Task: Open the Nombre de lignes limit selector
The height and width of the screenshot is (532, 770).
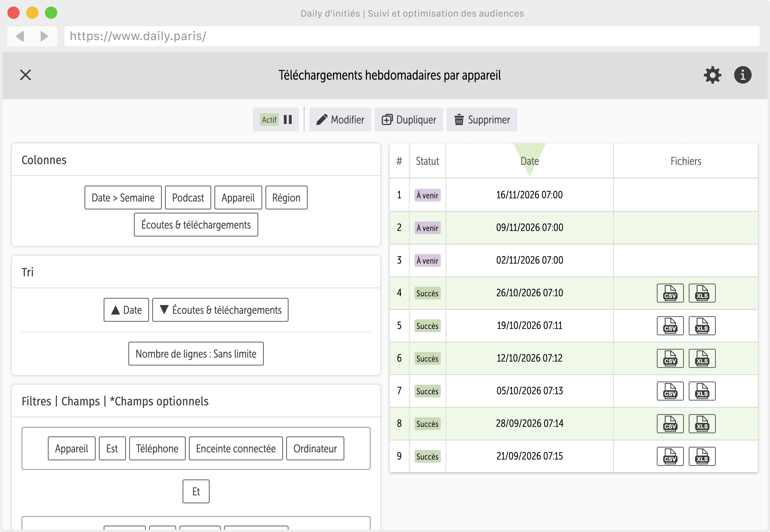Action: pos(196,354)
